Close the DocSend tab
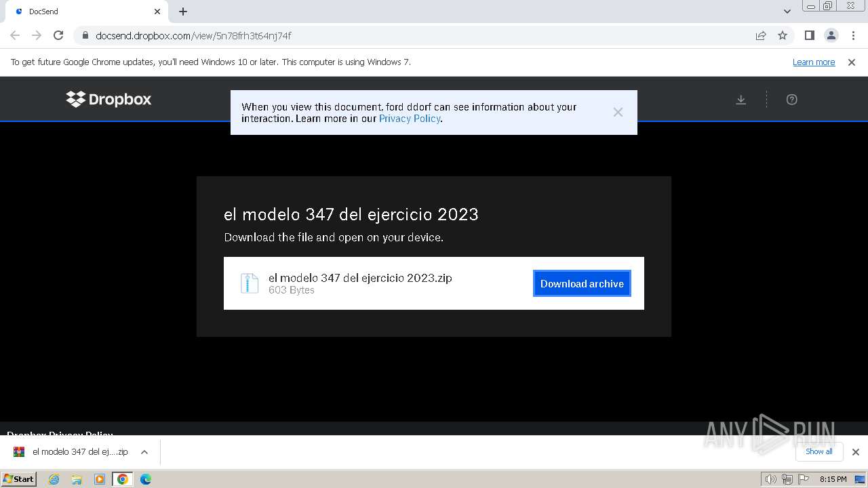868x488 pixels. [157, 12]
